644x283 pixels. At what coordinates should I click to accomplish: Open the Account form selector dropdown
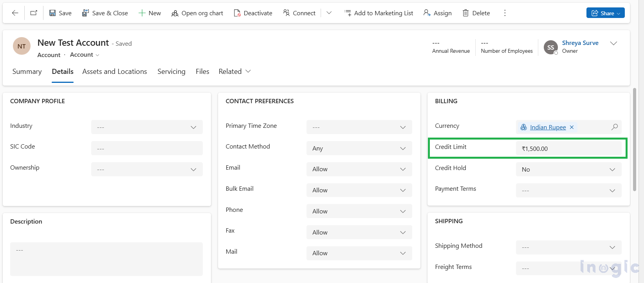click(x=85, y=55)
